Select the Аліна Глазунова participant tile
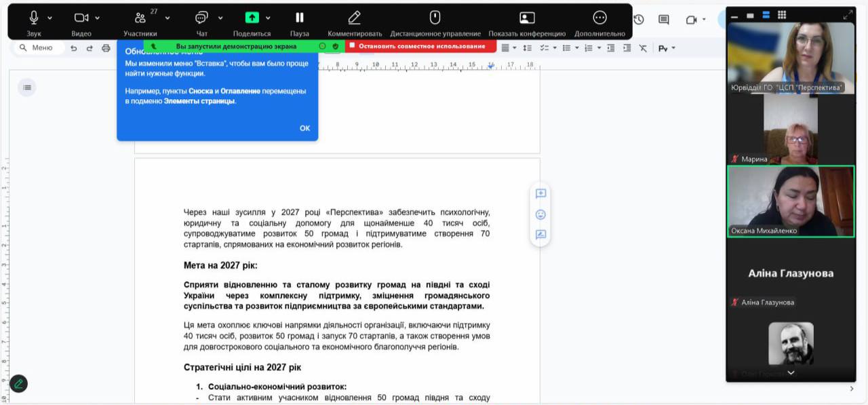This screenshot has width=868, height=405. click(791, 273)
